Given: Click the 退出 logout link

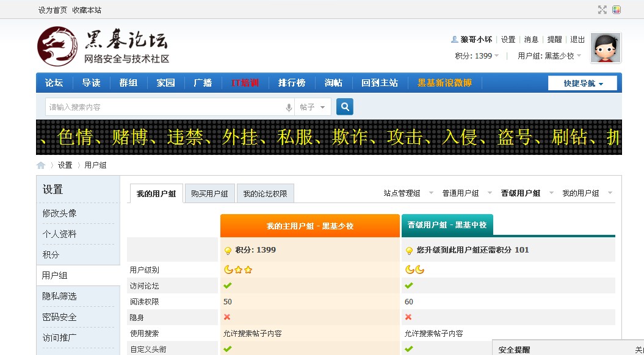Looking at the screenshot, I should (577, 40).
